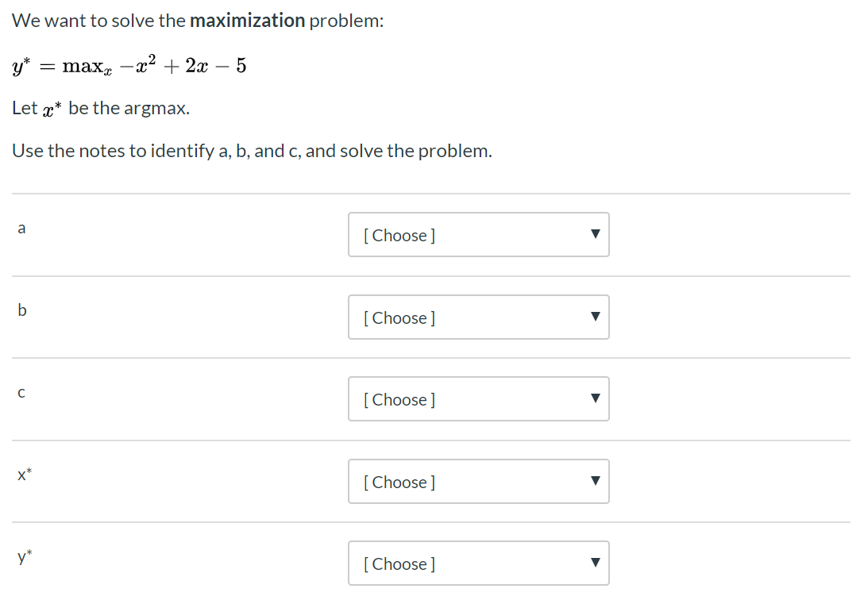Click the y* row label

pos(25,557)
